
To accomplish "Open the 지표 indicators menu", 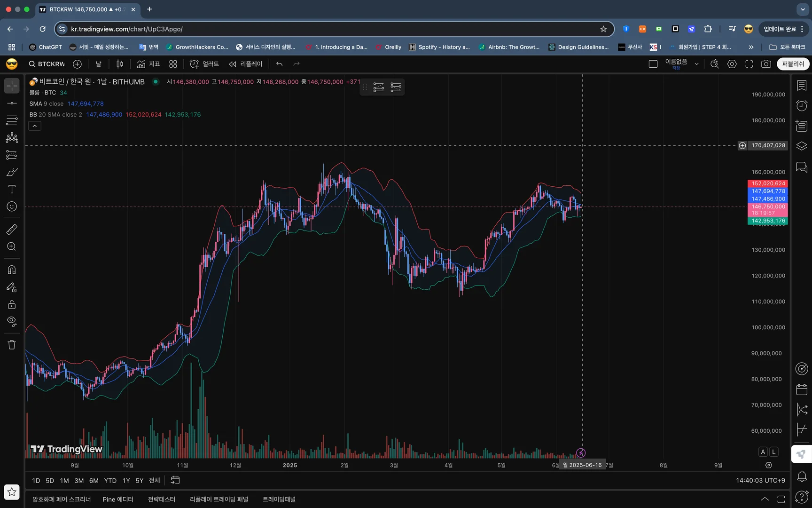I will coord(148,64).
